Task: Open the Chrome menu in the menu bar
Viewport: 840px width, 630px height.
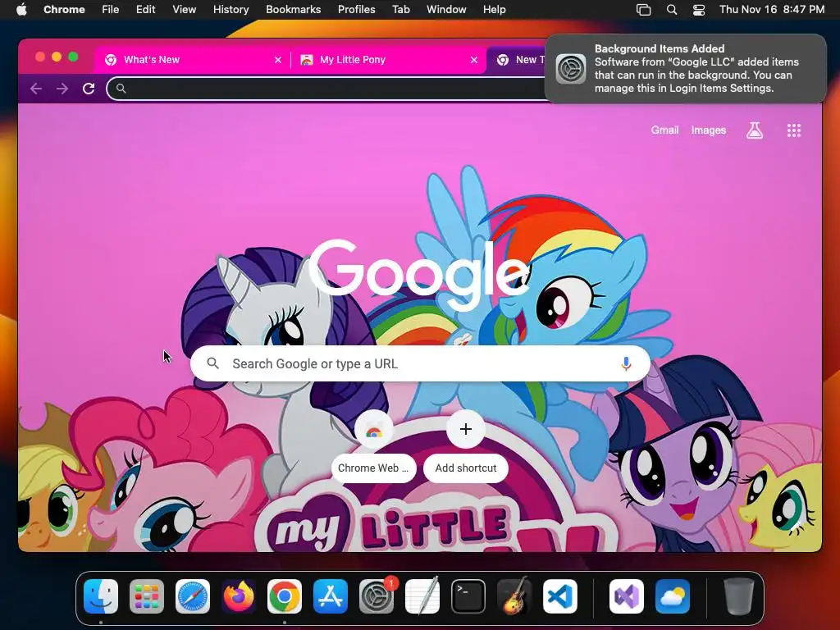Action: click(64, 9)
